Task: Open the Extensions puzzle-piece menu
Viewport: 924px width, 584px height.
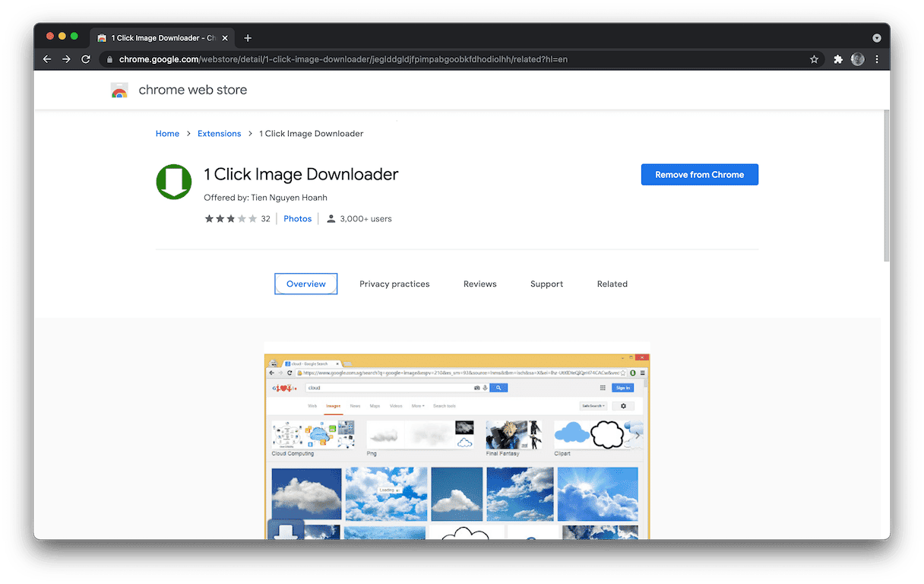Action: point(838,59)
